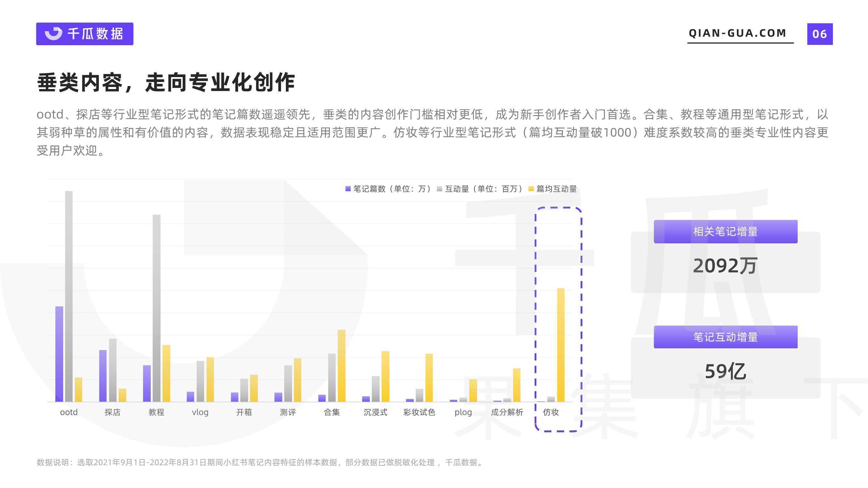Click the gray 测评 互动量 bar
This screenshot has height=488, width=868.
(288, 384)
